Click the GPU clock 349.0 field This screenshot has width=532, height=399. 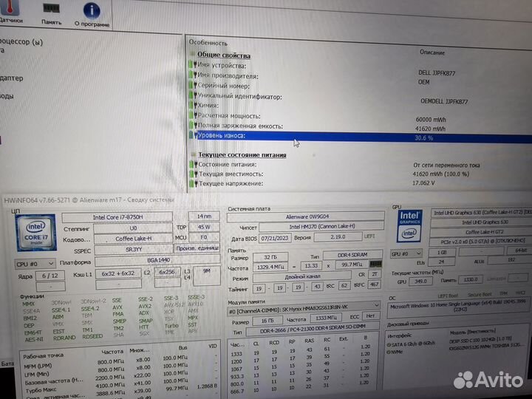(420, 281)
